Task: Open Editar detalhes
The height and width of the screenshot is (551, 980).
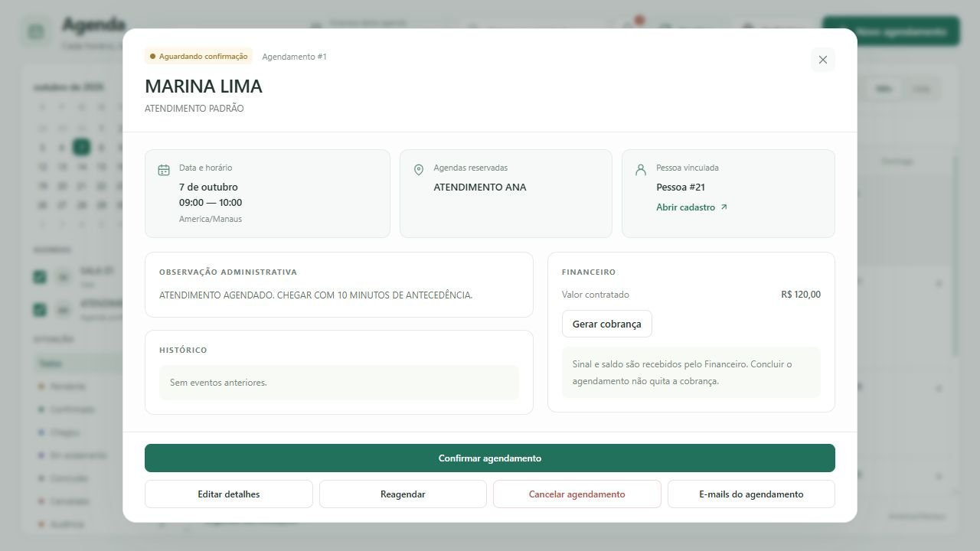Action: 229,494
